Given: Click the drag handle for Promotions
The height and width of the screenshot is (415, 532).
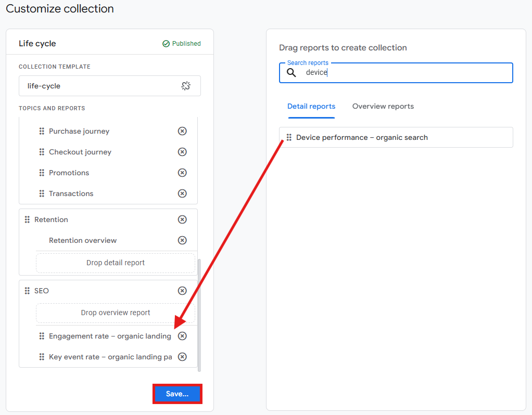Looking at the screenshot, I should point(42,173).
